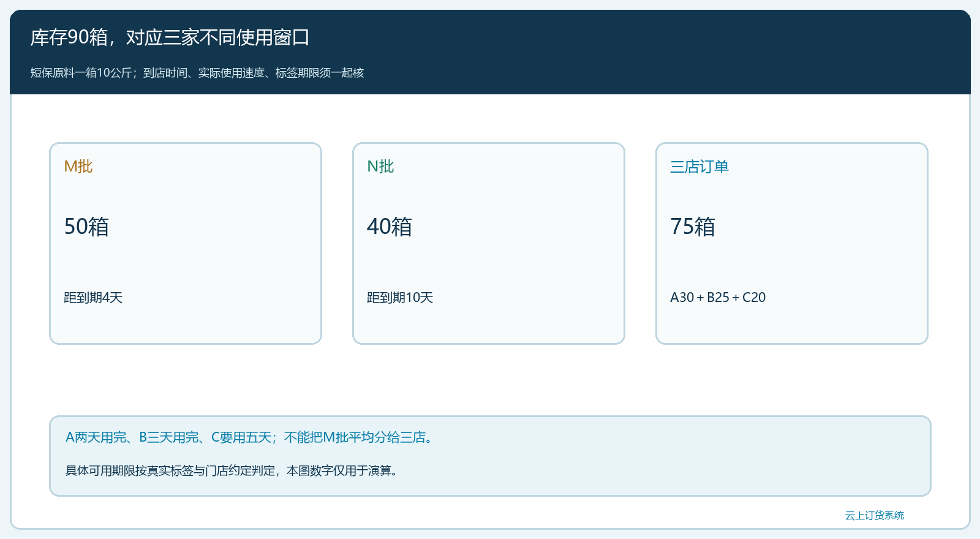This screenshot has width=980, height=539.
Task: Click the disclaimer starting with 具体可用期限
Action: [233, 470]
